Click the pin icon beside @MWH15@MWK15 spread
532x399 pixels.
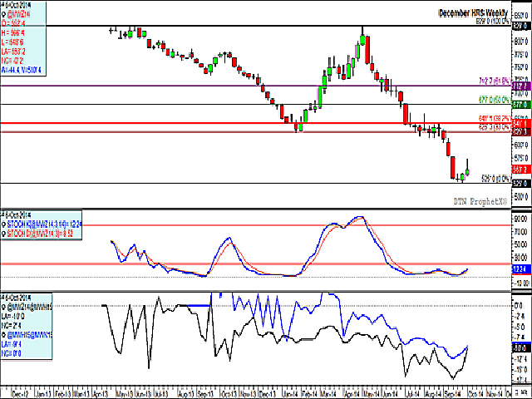point(3,335)
